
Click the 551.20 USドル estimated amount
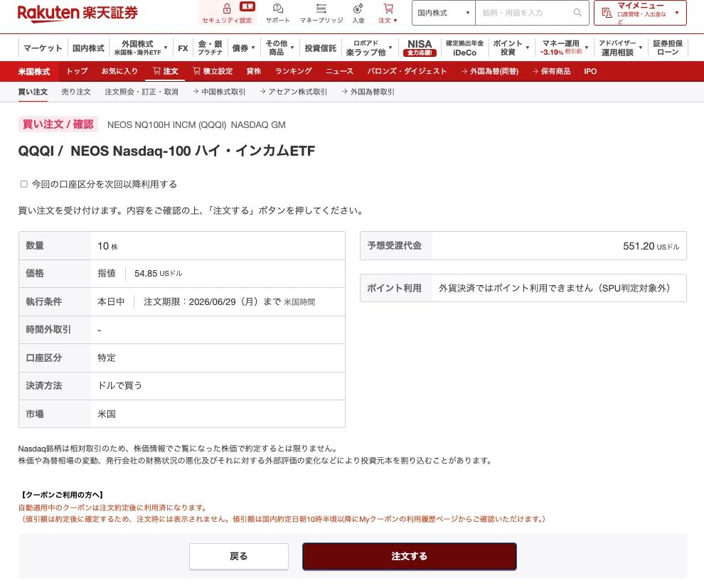click(x=651, y=246)
